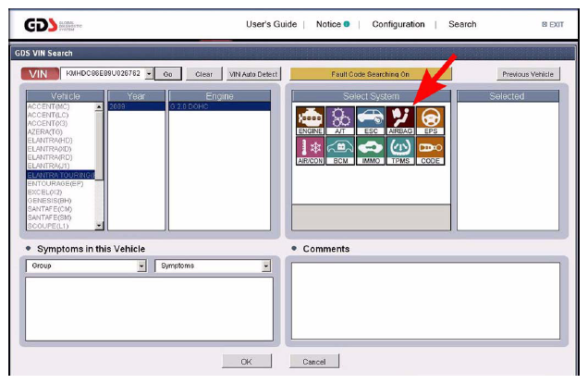This screenshot has height=384, width=588.
Task: Click the Vehicle column header
Action: click(x=66, y=96)
